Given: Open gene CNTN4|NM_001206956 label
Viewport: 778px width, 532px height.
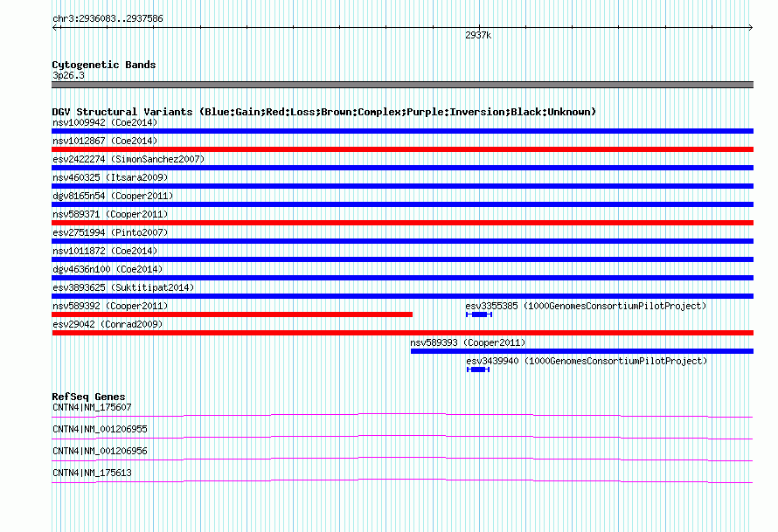Looking at the screenshot, I should pos(100,451).
